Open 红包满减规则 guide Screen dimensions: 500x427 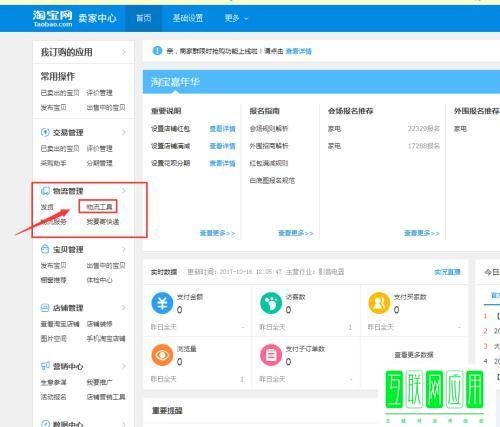[x=269, y=163]
